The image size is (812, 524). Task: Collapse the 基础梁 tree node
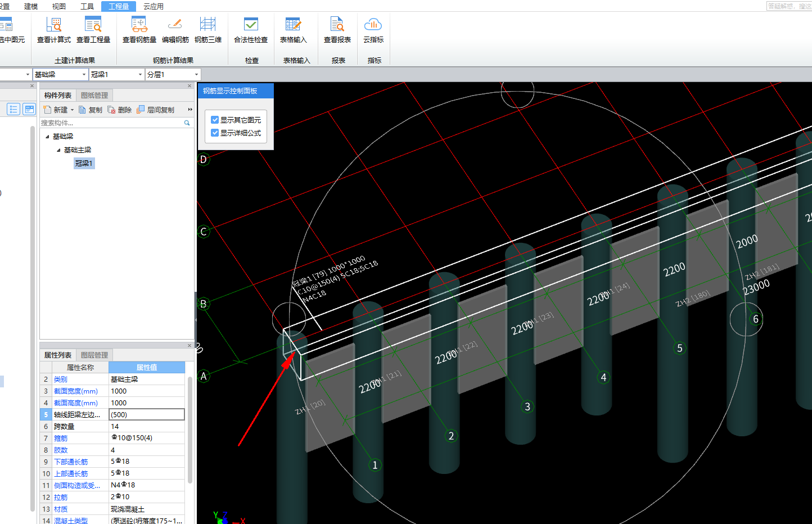click(x=47, y=137)
